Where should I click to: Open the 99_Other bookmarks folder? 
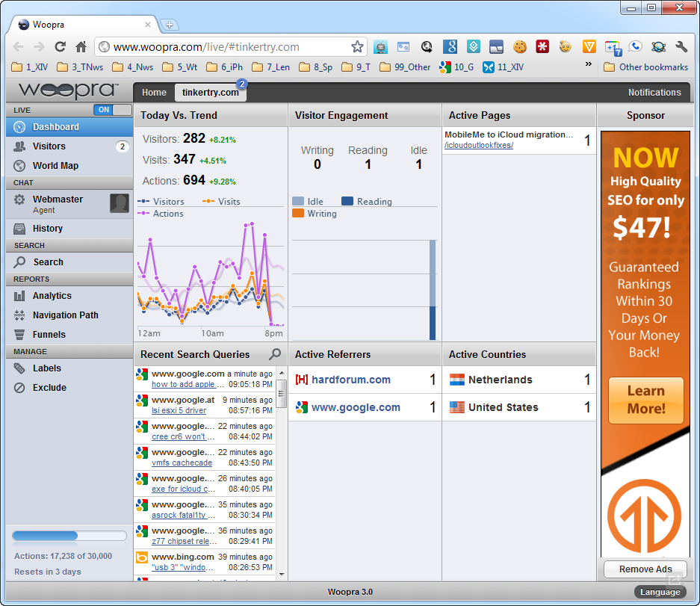click(405, 67)
